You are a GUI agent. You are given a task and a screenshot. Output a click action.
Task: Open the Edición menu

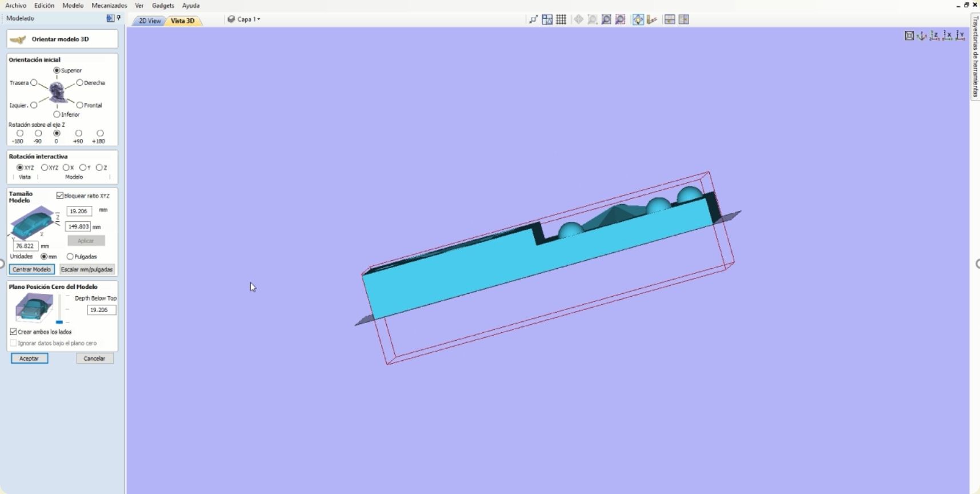44,6
